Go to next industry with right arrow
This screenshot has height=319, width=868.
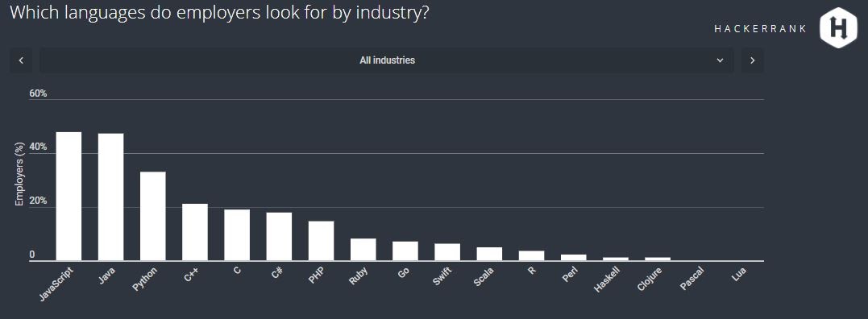click(752, 60)
